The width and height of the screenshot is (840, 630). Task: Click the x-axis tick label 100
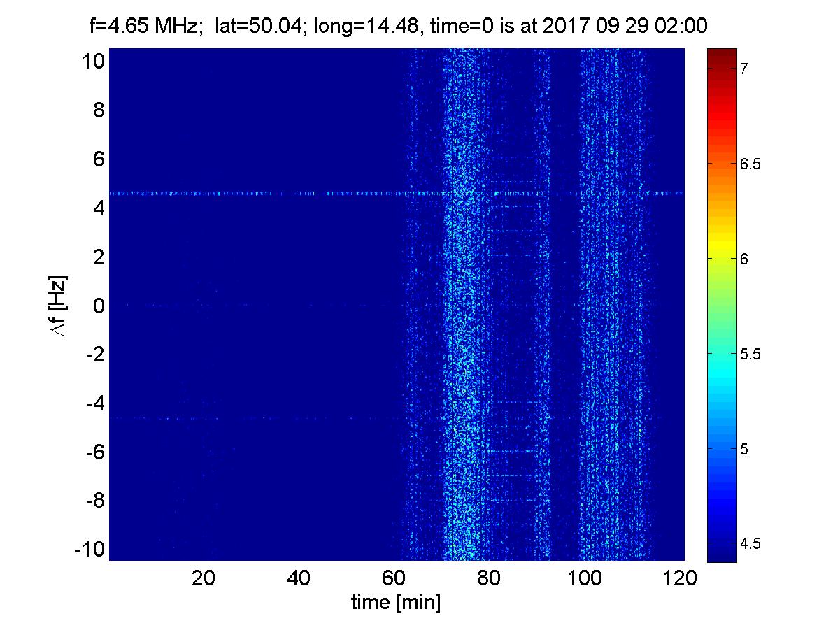(585, 578)
